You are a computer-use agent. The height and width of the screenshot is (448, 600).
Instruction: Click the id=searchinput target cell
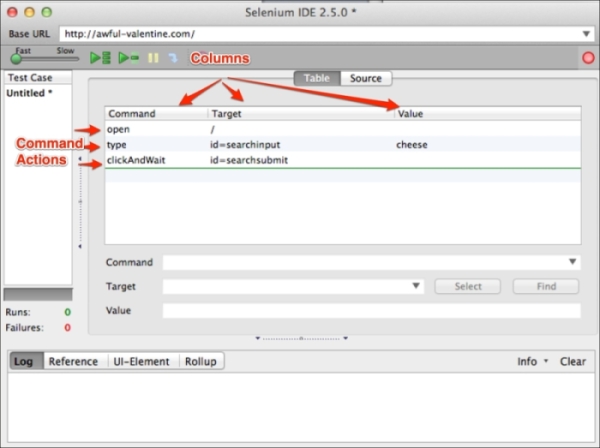(x=245, y=145)
